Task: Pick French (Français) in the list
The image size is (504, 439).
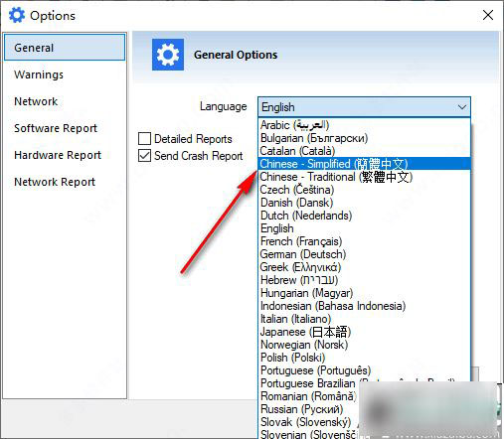Action: [364, 241]
